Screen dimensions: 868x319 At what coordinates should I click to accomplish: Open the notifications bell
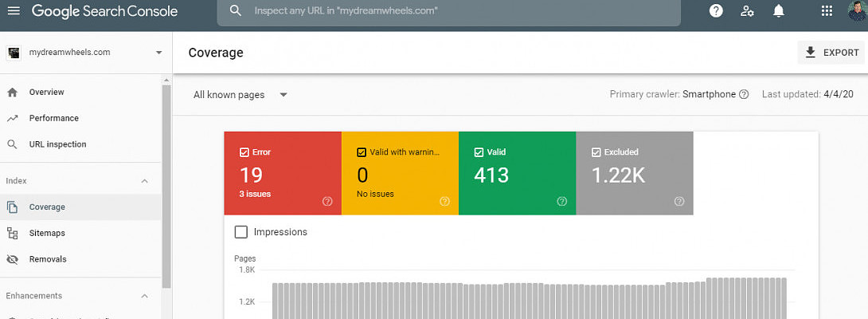(x=779, y=11)
